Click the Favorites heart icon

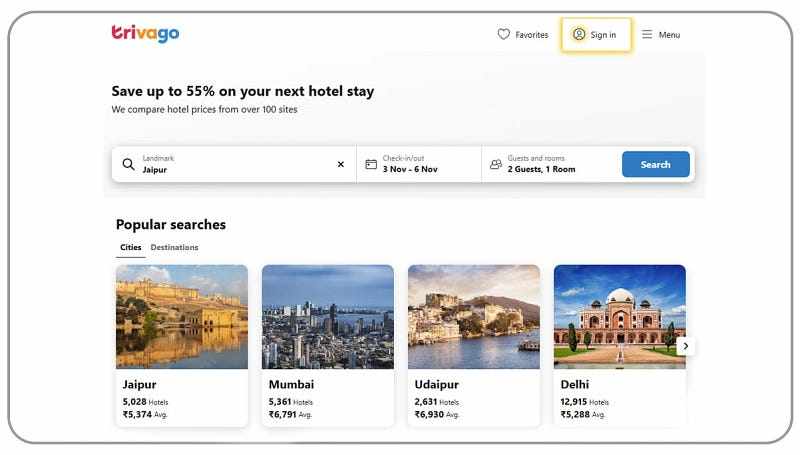coord(504,34)
